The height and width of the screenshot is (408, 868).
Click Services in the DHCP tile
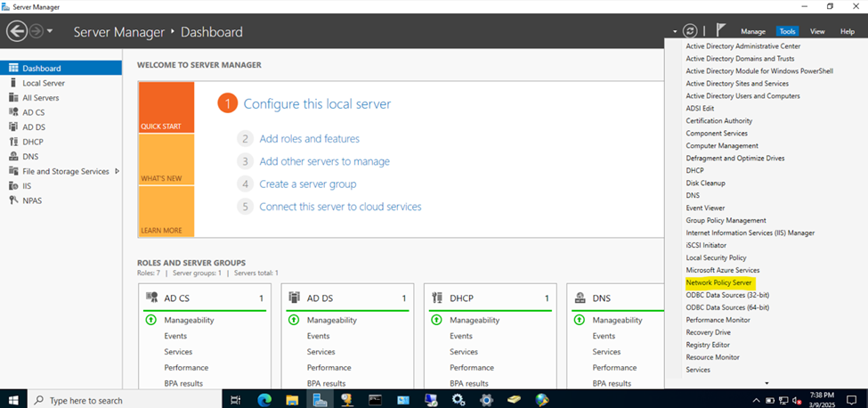pos(464,352)
